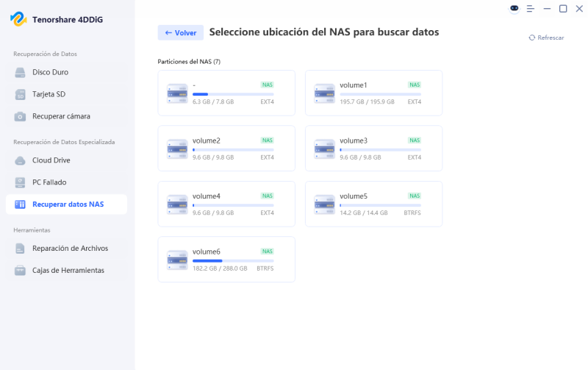This screenshot has width=588, height=370.
Task: Click EXT4 label on volume4 card
Action: 268,213
